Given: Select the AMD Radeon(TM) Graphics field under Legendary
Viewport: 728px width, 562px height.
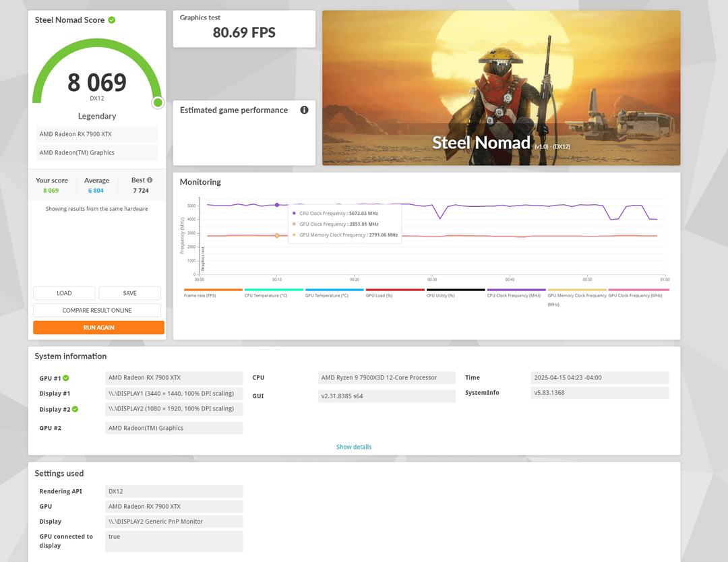Looking at the screenshot, I should click(97, 153).
